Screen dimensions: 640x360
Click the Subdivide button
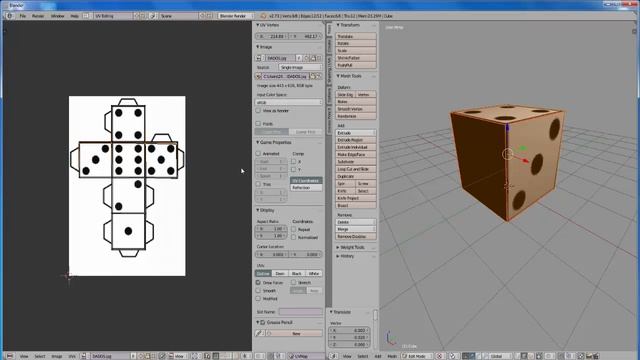pyautogui.click(x=356, y=162)
